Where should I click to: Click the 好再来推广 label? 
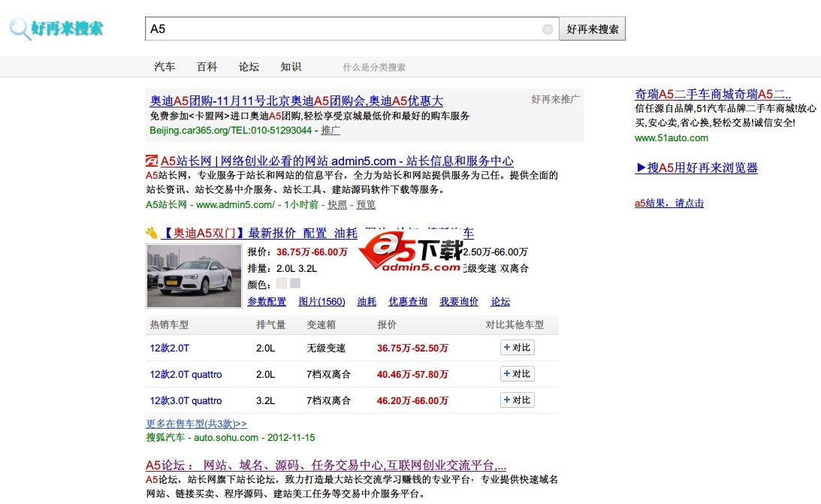click(x=555, y=99)
